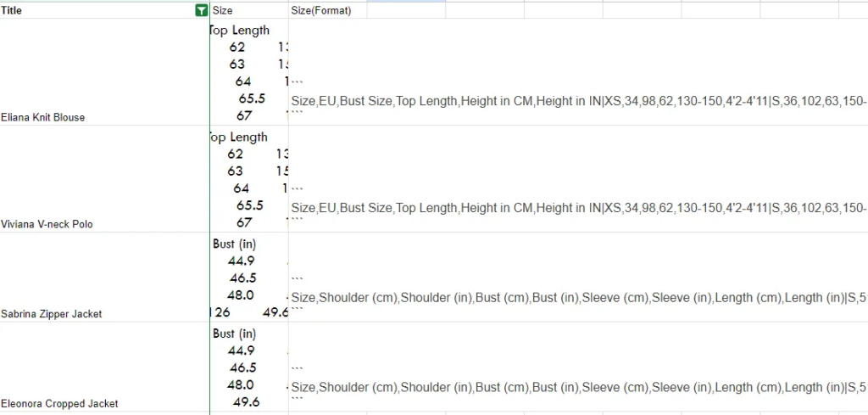Select the Size(Format) column header

[328, 10]
